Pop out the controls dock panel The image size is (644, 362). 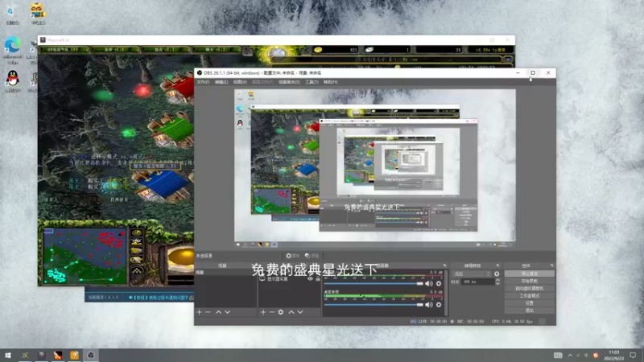(551, 265)
